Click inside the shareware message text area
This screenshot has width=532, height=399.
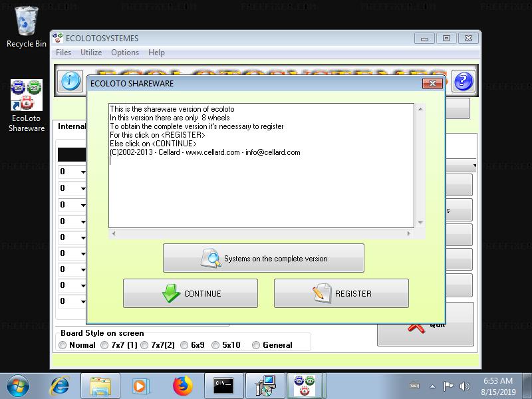click(261, 166)
